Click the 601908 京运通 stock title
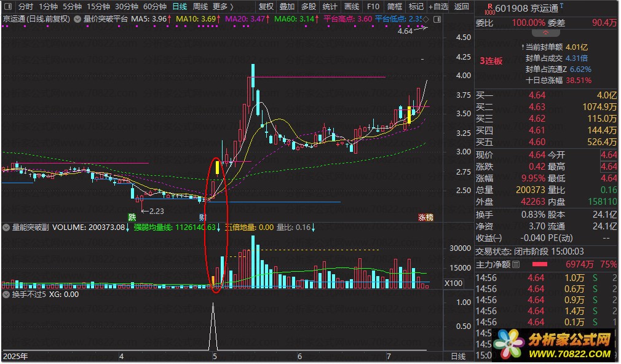Screen dimensions: 621x364 (526, 9)
